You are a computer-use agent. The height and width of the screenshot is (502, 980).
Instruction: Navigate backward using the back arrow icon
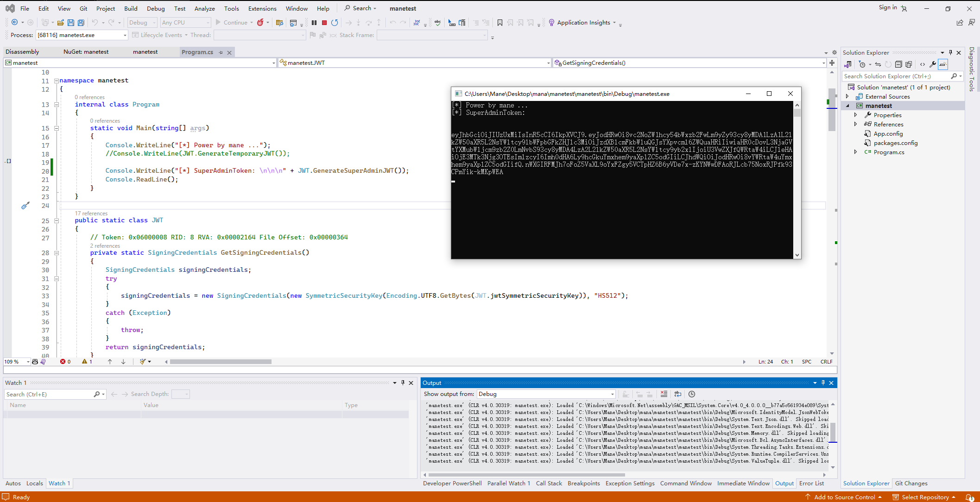coord(15,22)
